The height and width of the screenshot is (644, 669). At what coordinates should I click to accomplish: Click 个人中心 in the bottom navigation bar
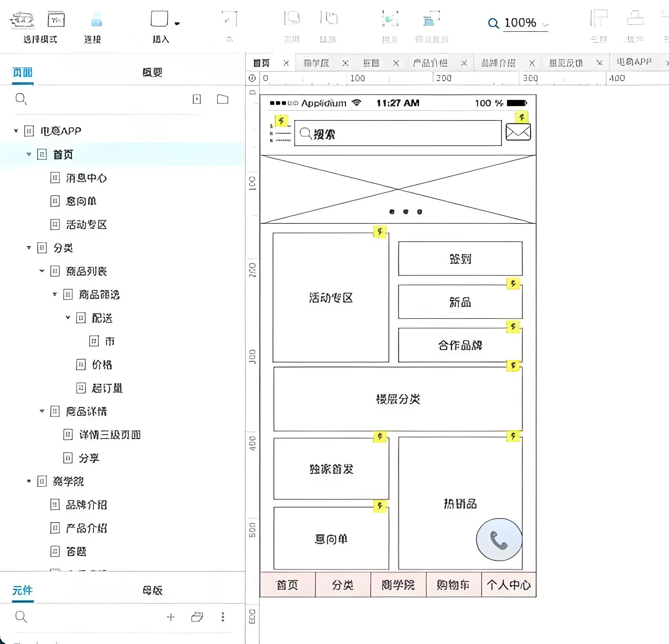pos(508,585)
